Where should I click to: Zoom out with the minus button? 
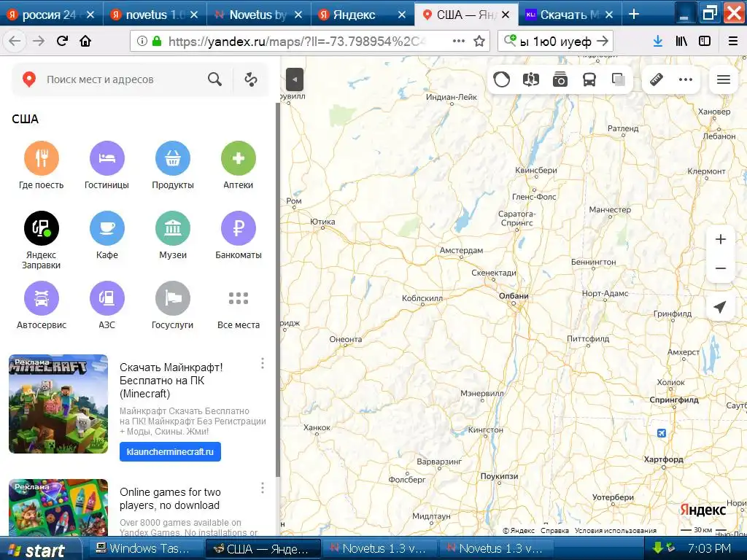pos(721,268)
